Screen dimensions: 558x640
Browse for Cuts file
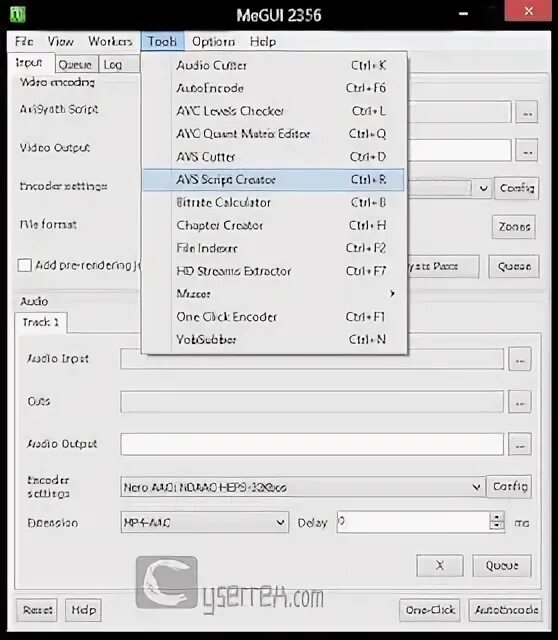pyautogui.click(x=520, y=402)
